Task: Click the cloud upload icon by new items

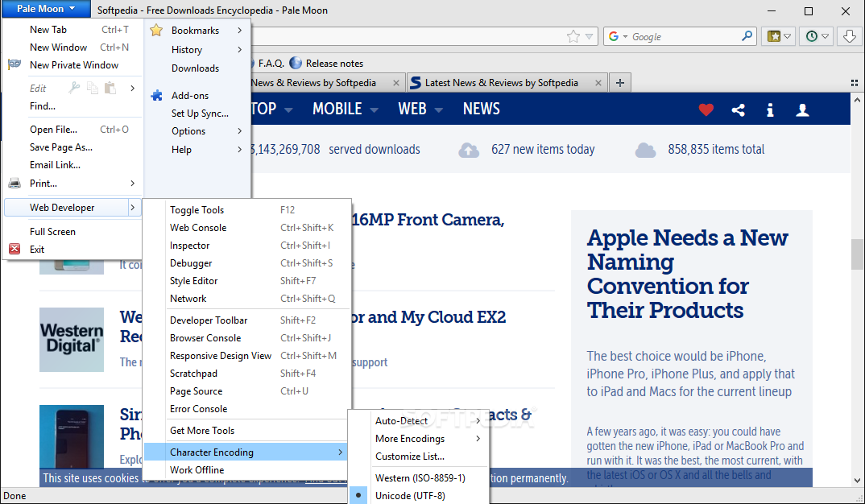Action: (x=469, y=150)
